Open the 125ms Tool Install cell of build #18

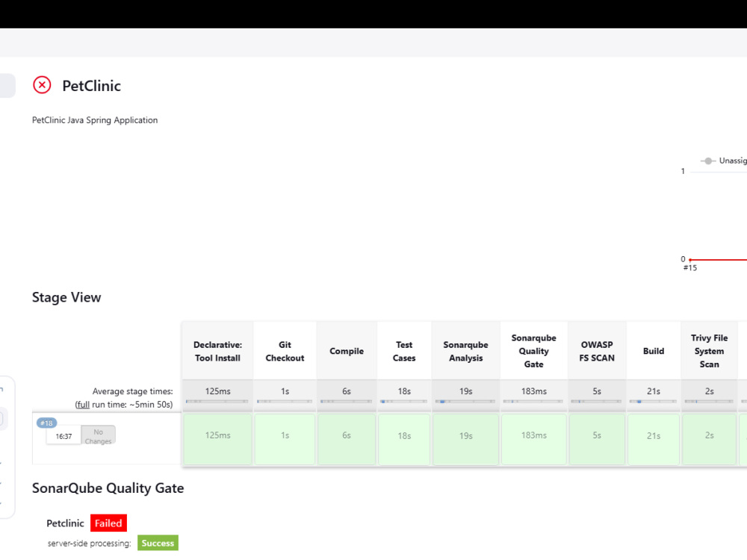tap(217, 438)
